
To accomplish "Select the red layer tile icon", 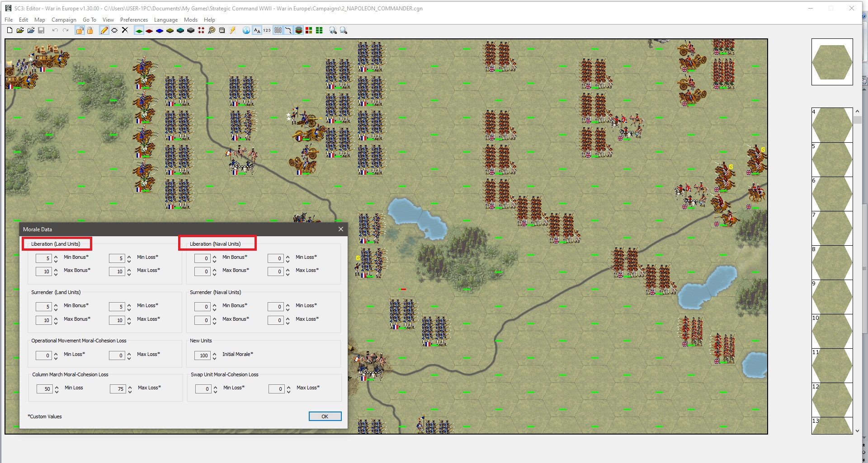I will pos(149,30).
